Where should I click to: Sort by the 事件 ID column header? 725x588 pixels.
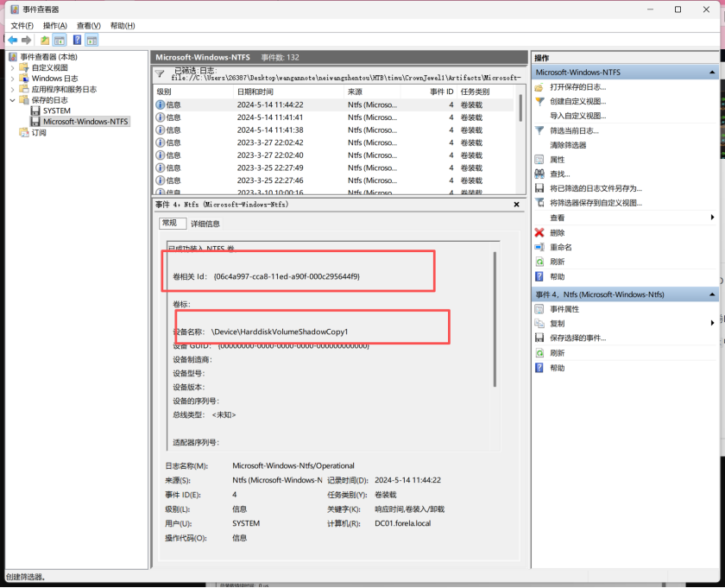point(429,92)
